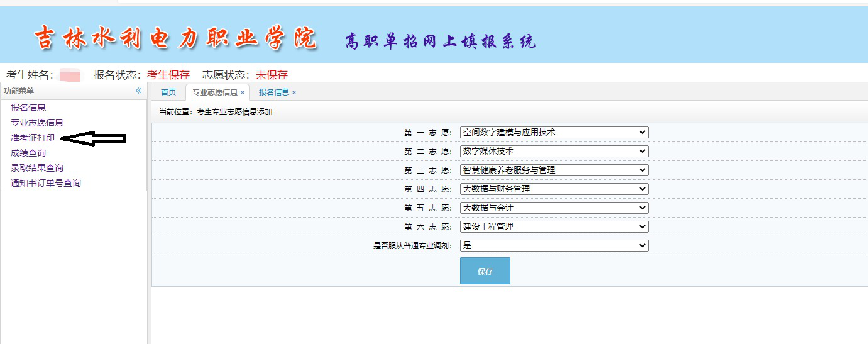
Task: Expand the 第一志愿 dropdown
Action: click(x=554, y=132)
